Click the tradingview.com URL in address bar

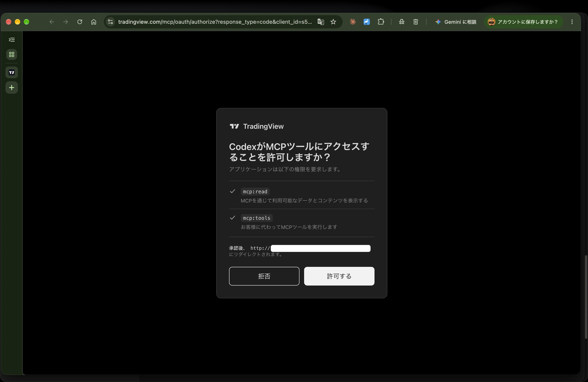tap(215, 22)
